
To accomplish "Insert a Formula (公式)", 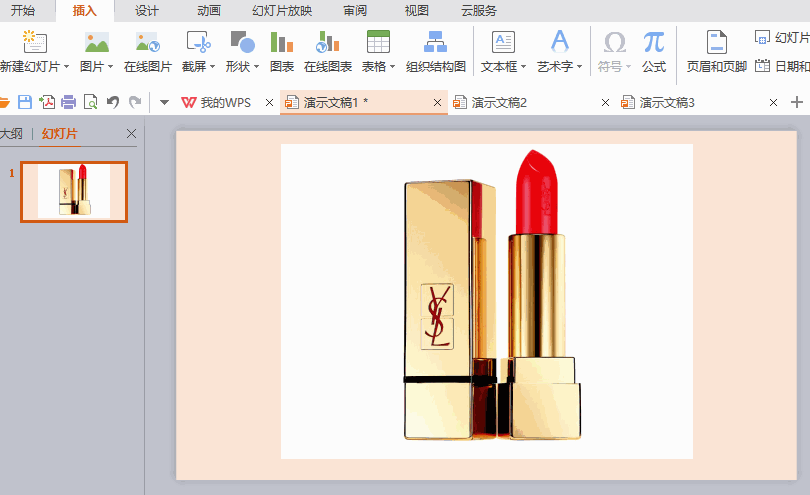I will [x=654, y=52].
